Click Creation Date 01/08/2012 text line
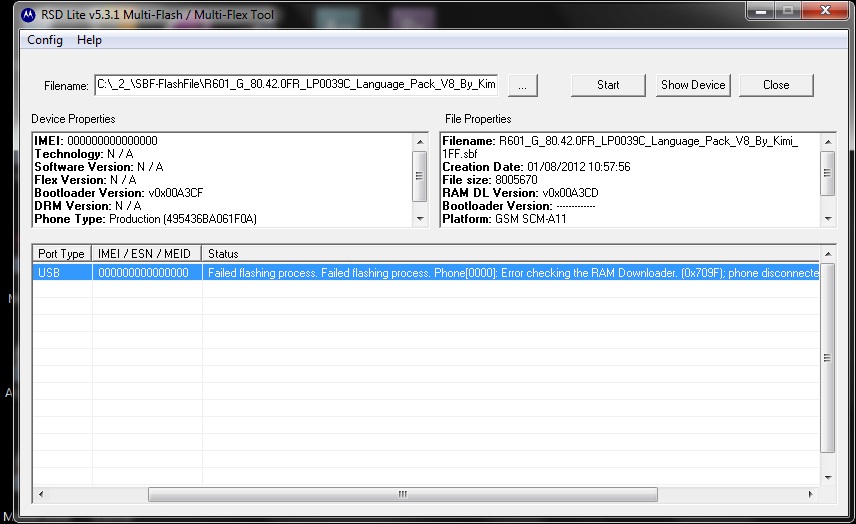Image resolution: width=856 pixels, height=524 pixels. point(536,167)
